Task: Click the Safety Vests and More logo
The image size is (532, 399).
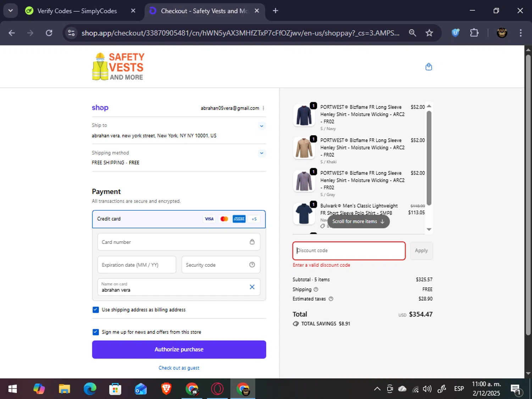Action: pos(118,66)
